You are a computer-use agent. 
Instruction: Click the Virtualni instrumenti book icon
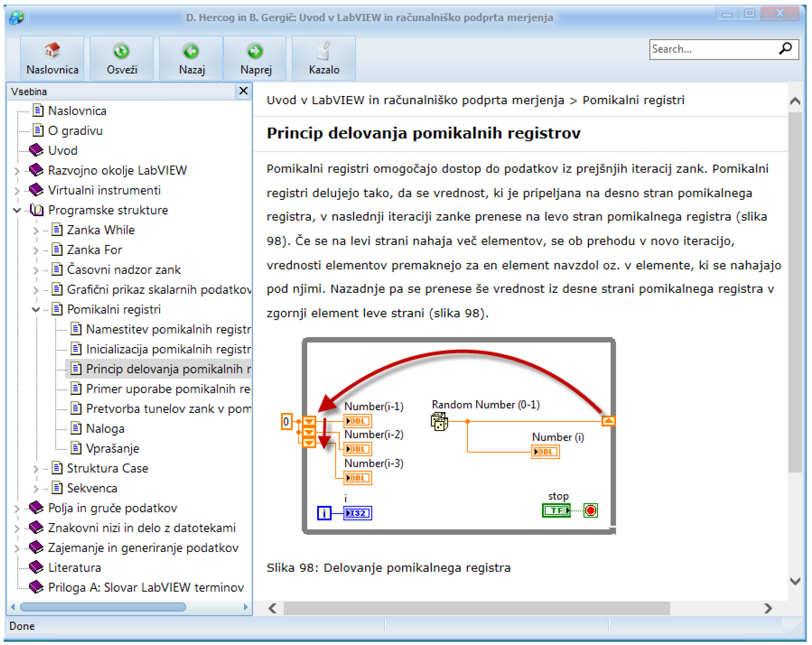point(36,190)
